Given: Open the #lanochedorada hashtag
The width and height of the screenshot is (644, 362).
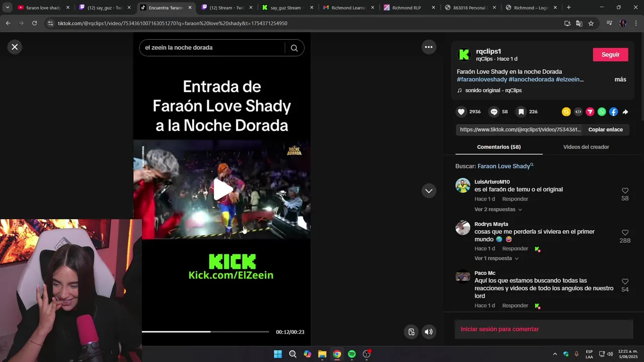Looking at the screenshot, I should [531, 79].
